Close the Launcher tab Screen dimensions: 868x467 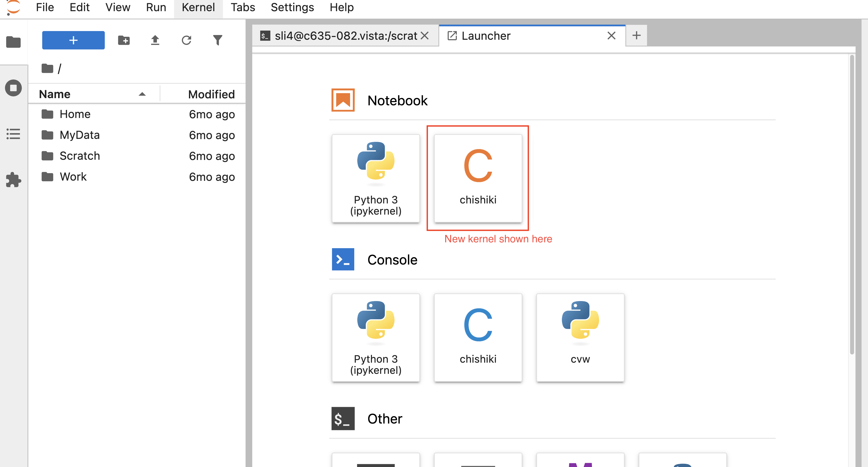611,36
